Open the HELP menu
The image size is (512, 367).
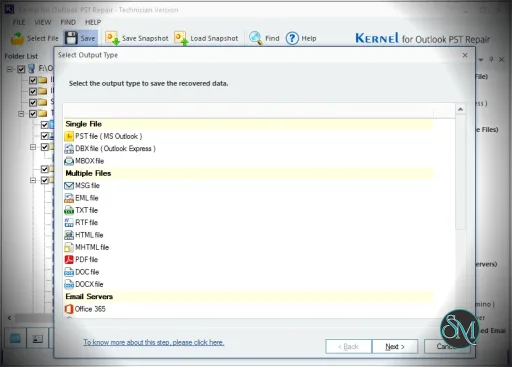click(x=93, y=22)
